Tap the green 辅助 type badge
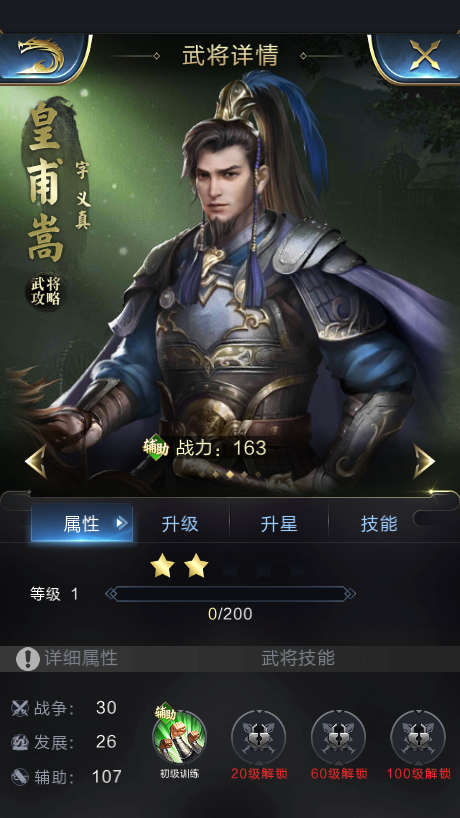 pyautogui.click(x=156, y=448)
